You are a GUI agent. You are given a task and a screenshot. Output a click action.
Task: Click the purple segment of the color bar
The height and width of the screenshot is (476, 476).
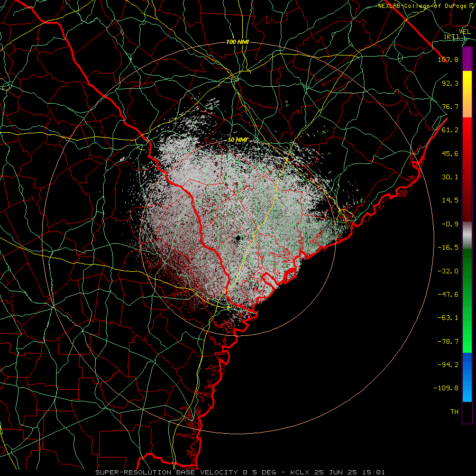click(x=467, y=59)
